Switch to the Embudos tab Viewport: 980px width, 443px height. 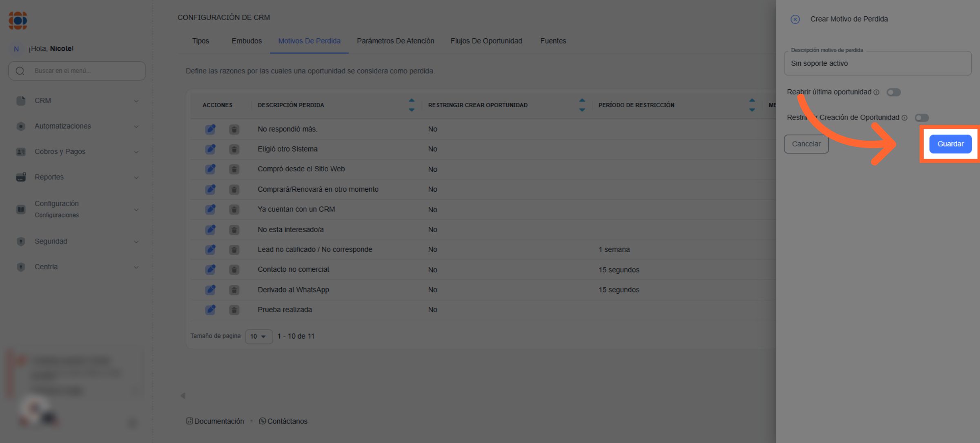click(x=247, y=41)
